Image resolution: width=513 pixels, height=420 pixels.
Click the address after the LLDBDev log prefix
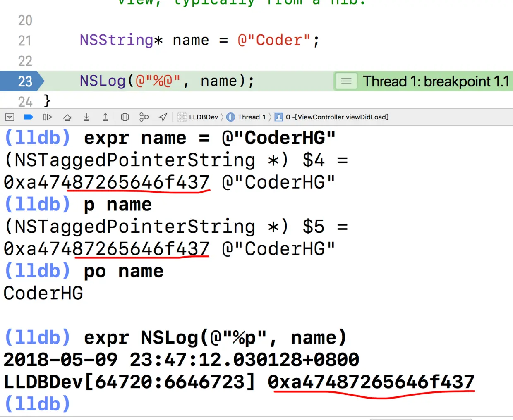pyautogui.click(x=371, y=382)
